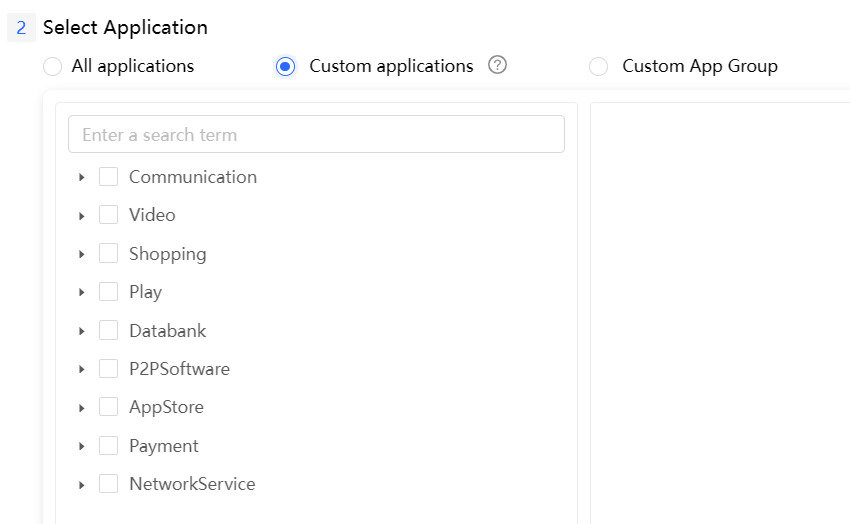Click the help icon beside Custom applications

497,65
